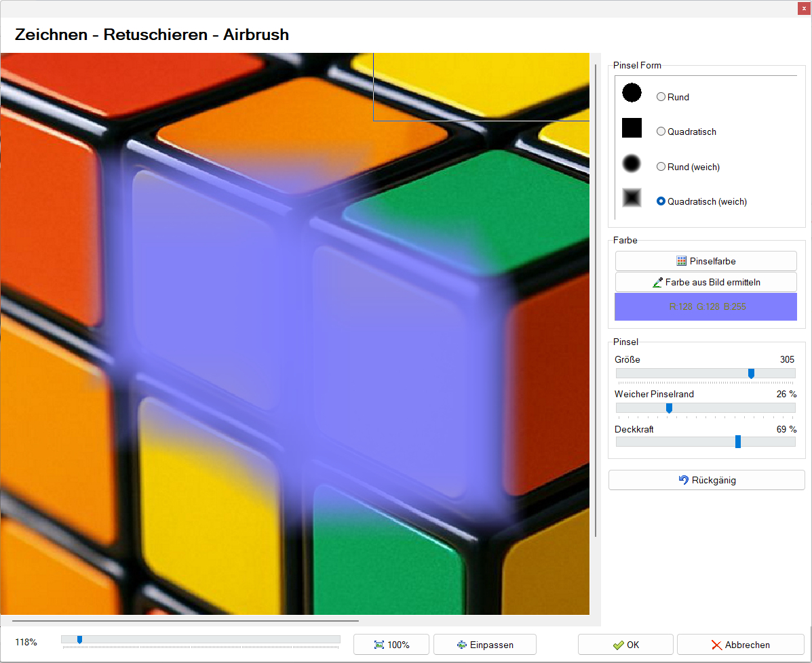Click the Einpassen fit-to-view button

click(484, 645)
